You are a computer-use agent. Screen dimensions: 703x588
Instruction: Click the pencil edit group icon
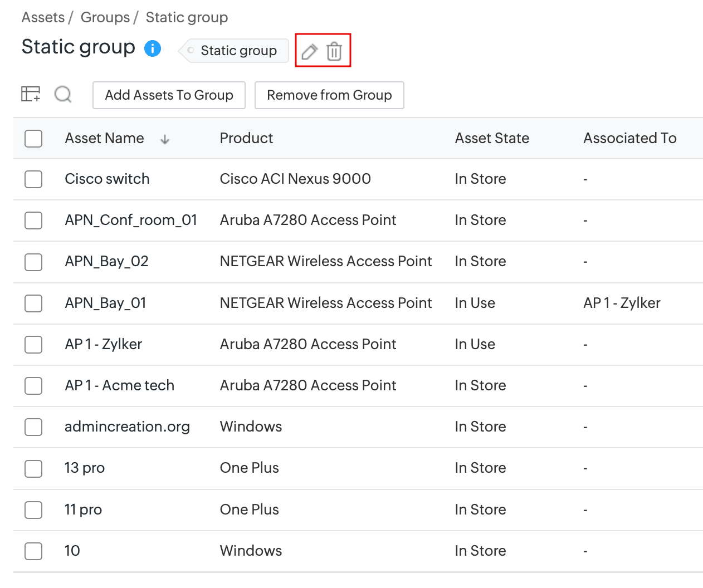[309, 51]
